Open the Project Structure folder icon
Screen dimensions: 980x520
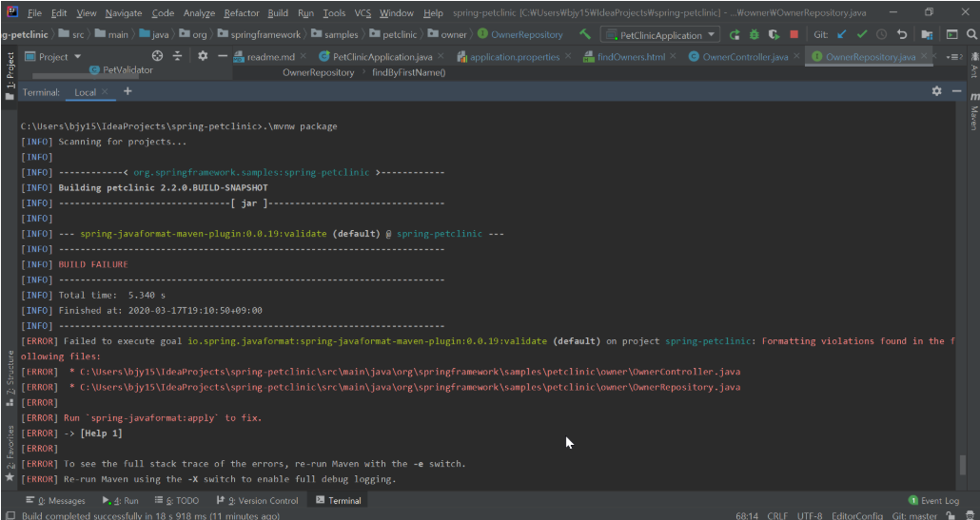[x=927, y=35]
